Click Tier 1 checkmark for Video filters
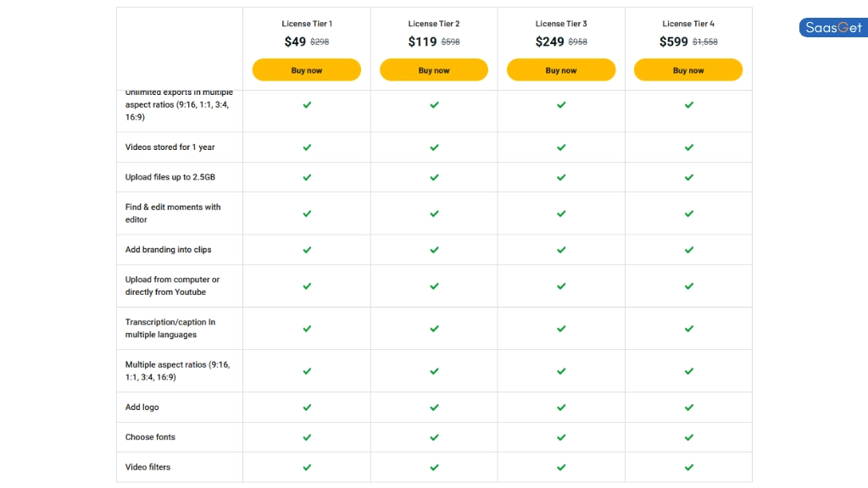The width and height of the screenshot is (868, 488). coord(307,467)
